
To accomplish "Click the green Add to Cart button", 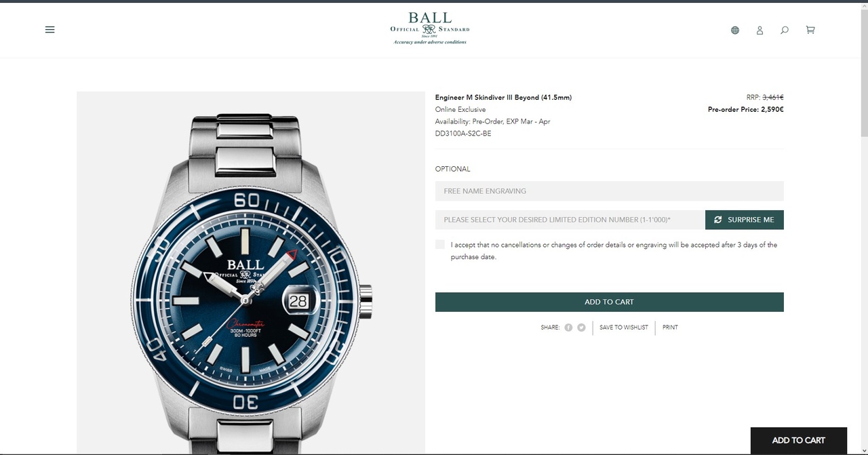I will [609, 302].
